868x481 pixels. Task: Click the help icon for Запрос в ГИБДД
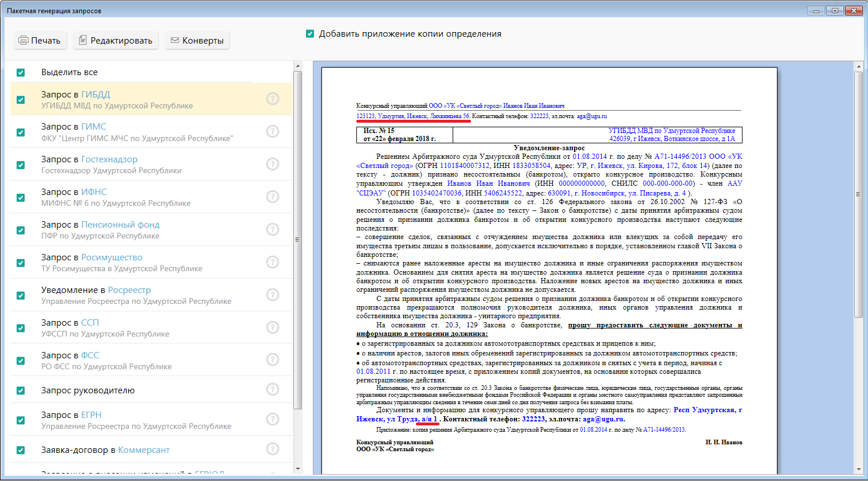click(x=273, y=99)
